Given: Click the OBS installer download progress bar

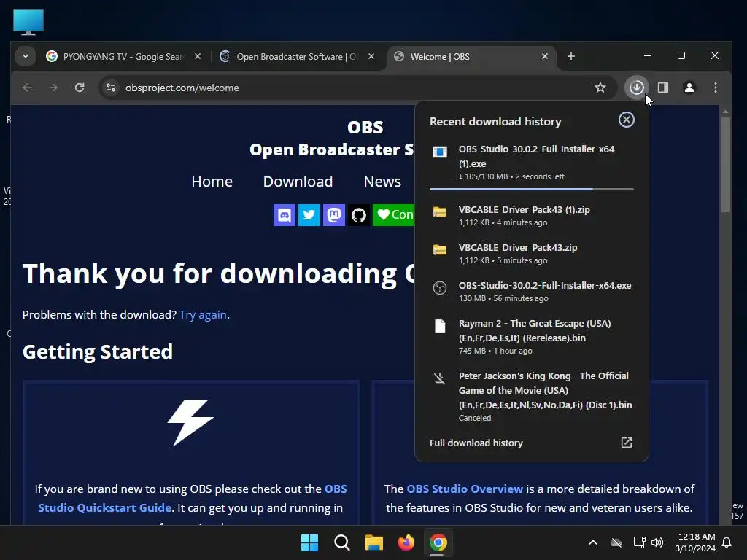Looking at the screenshot, I should [532, 189].
